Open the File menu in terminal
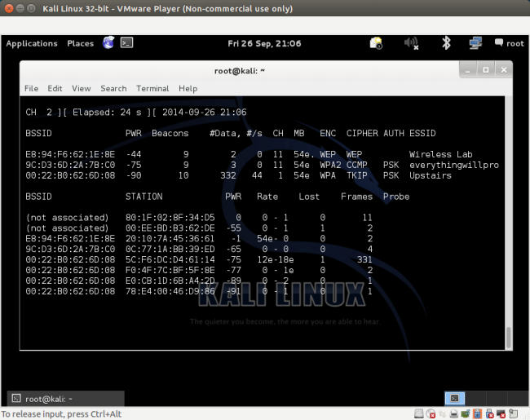 [31, 88]
